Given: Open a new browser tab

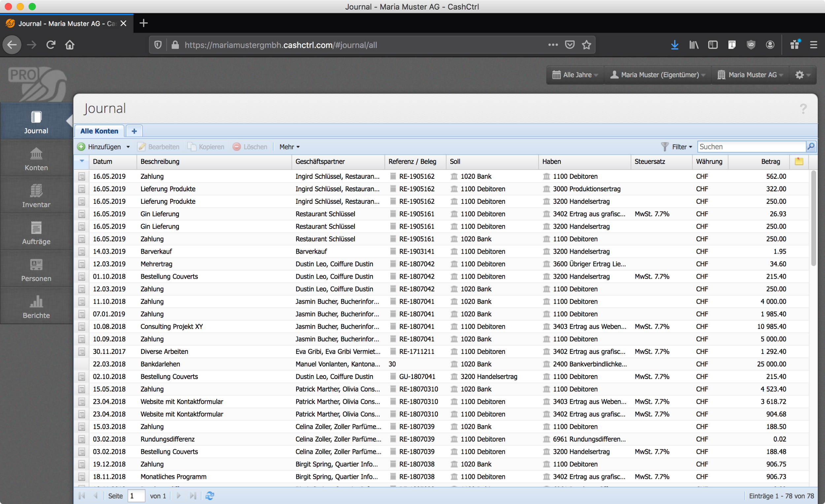Looking at the screenshot, I should click(x=144, y=23).
